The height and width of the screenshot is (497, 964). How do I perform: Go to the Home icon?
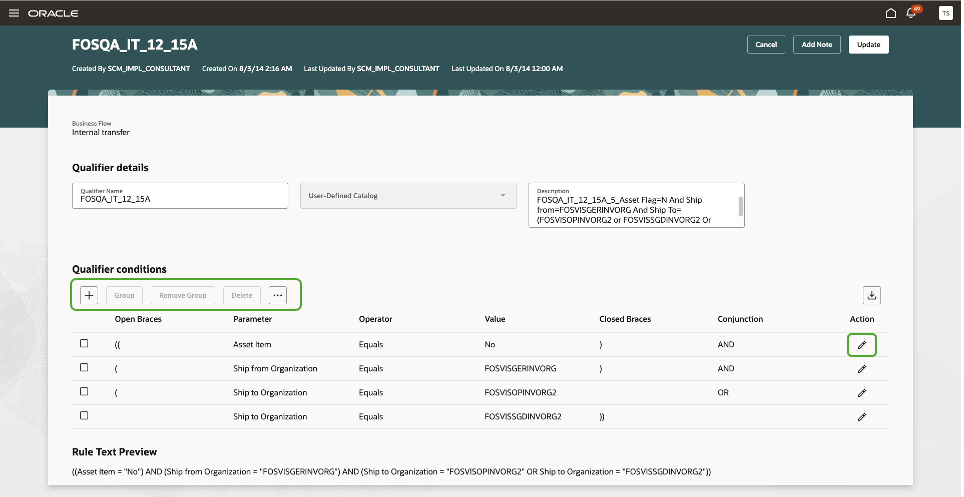(x=890, y=13)
